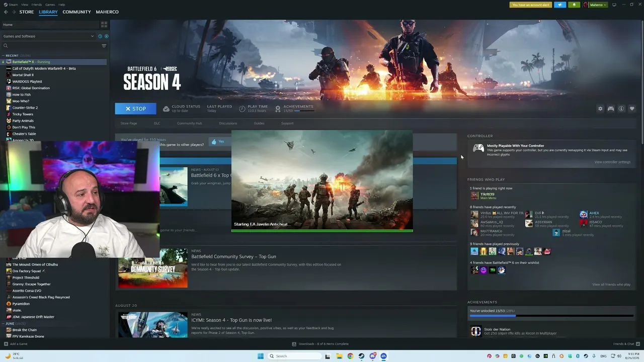This screenshot has width=644, height=362.
Task: Open Windows Start menu
Action: (261, 356)
